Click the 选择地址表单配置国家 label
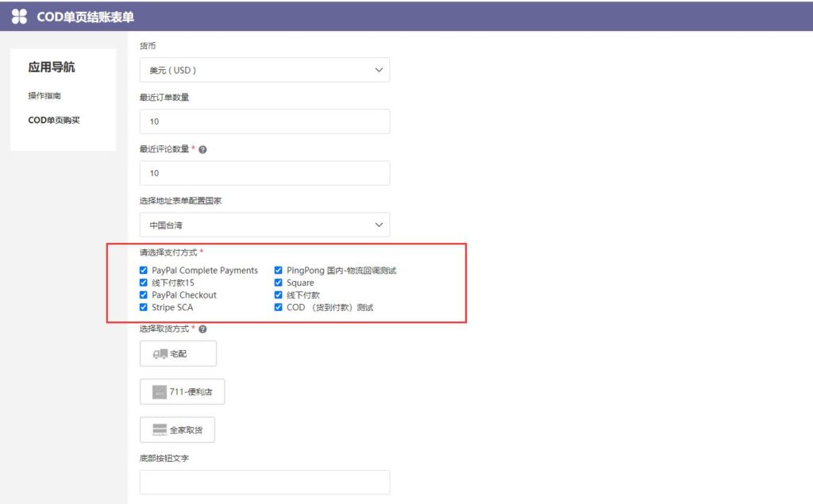Viewport: 813px width, 504px height. click(x=180, y=201)
